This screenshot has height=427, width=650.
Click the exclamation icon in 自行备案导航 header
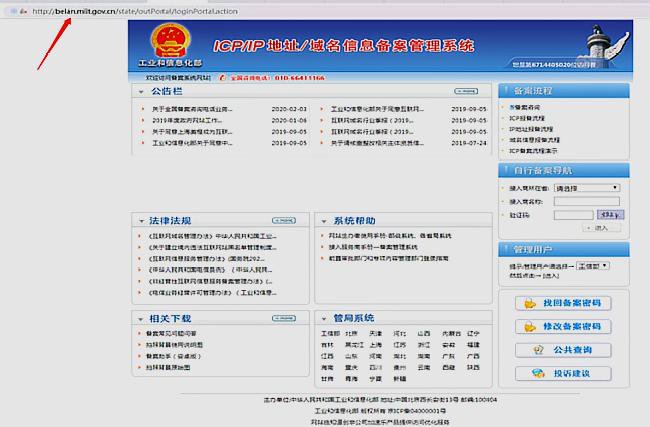(x=506, y=170)
